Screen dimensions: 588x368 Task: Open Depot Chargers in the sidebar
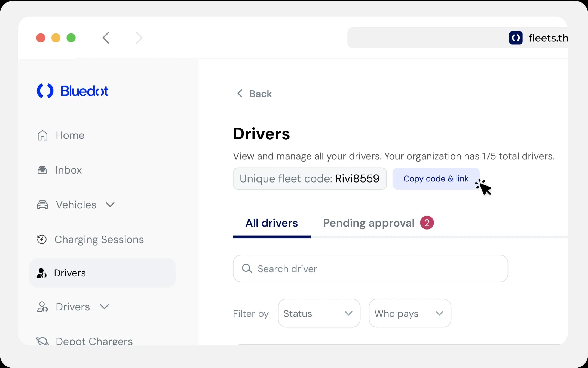click(x=94, y=341)
